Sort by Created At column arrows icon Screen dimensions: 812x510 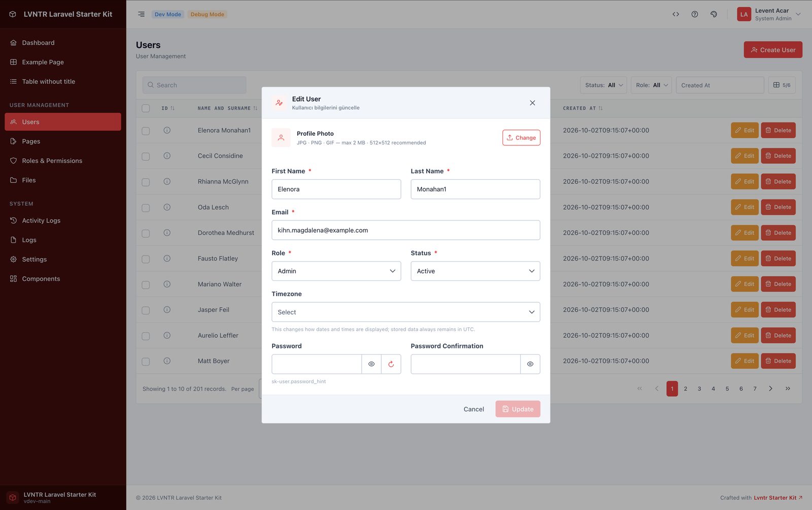[x=600, y=109]
